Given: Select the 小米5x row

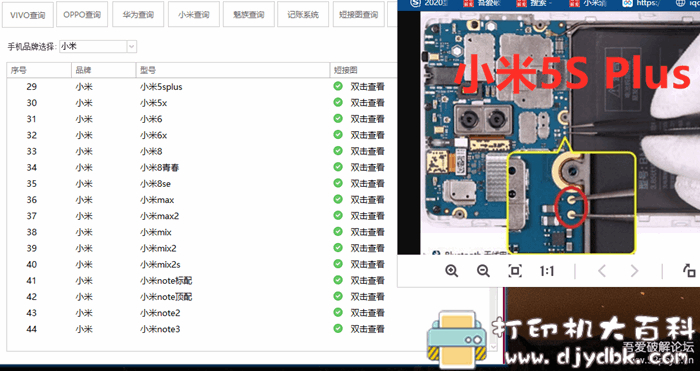Looking at the screenshot, I should tap(202, 103).
